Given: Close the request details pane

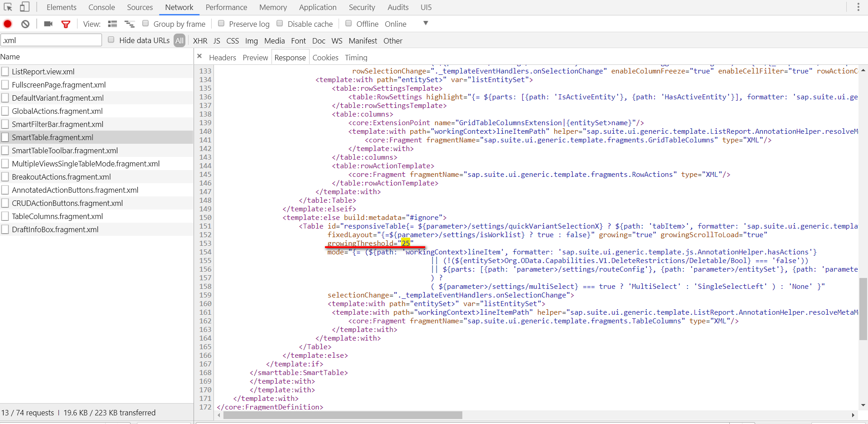Looking at the screenshot, I should tap(199, 56).
